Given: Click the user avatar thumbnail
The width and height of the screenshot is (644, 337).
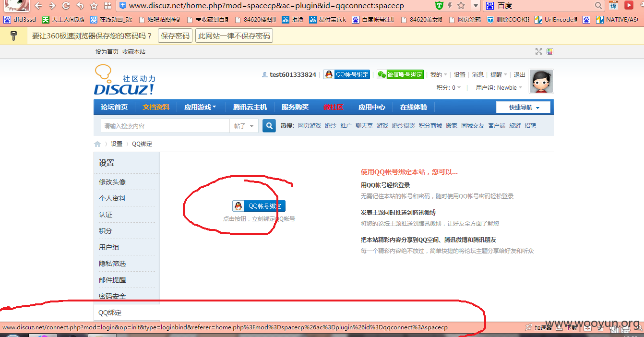Looking at the screenshot, I should (x=541, y=81).
